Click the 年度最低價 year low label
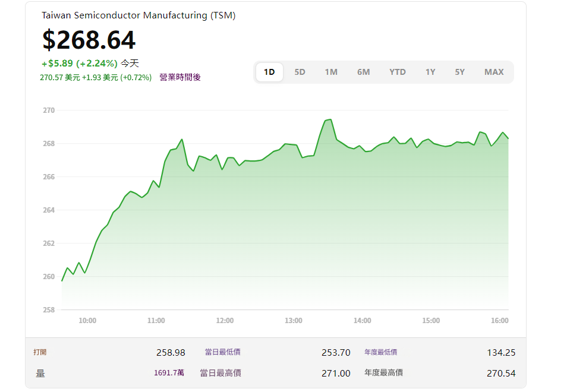The image size is (567, 392). click(381, 352)
